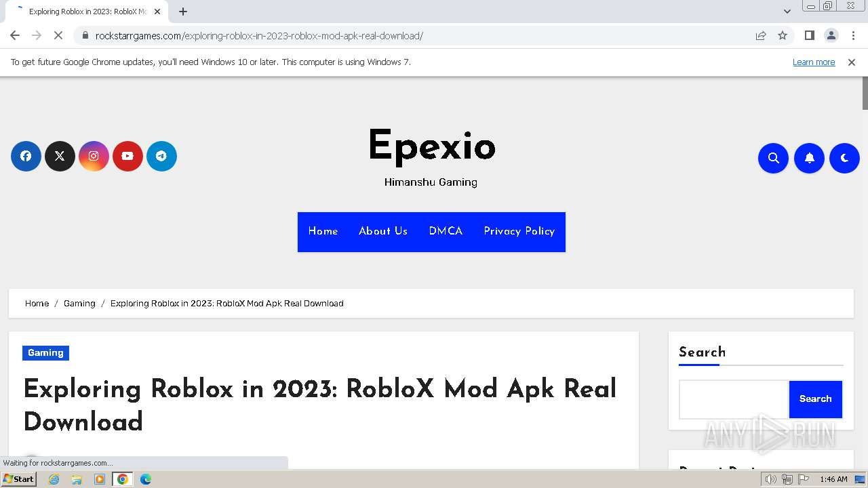Open the Learn more link
The width and height of the screenshot is (868, 488).
tap(814, 62)
